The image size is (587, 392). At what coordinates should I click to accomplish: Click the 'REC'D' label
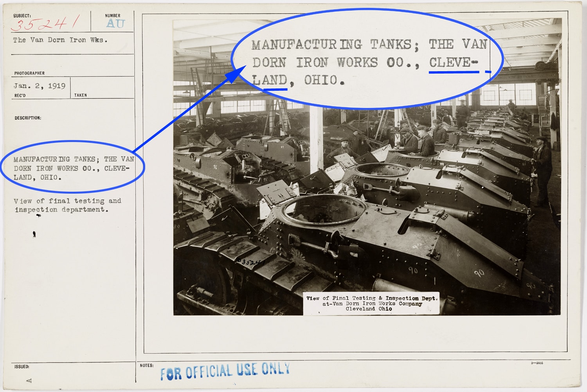point(20,95)
